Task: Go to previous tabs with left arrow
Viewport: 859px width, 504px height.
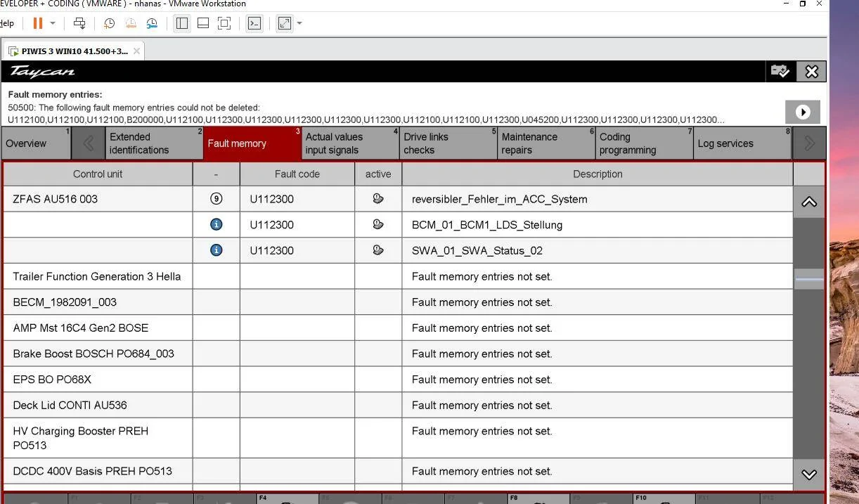Action: (x=88, y=143)
